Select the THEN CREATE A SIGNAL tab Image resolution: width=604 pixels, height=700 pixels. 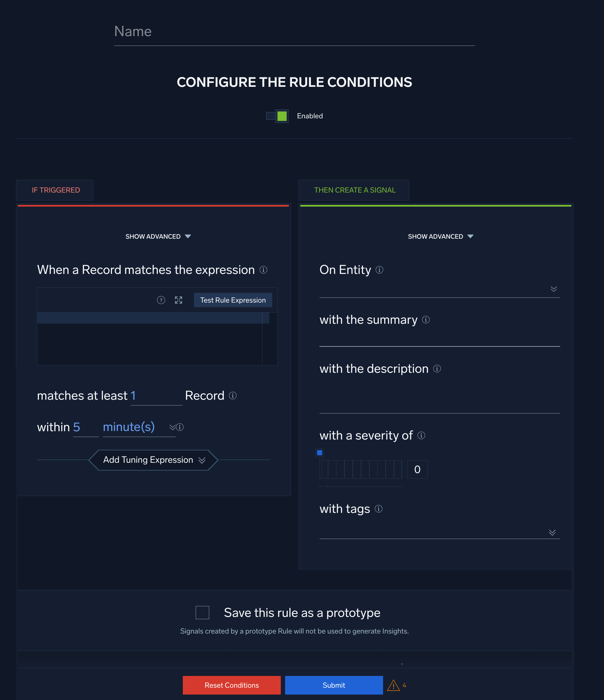click(354, 190)
